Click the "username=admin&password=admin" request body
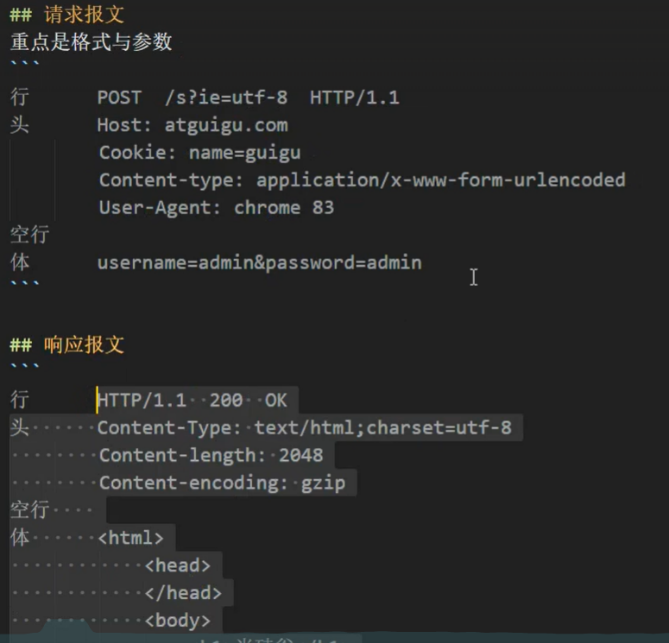This screenshot has width=669, height=643. click(259, 263)
